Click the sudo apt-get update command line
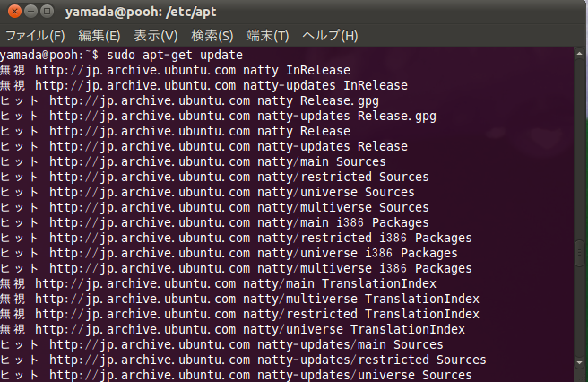Viewport: 588px width, 382px height. pos(122,56)
